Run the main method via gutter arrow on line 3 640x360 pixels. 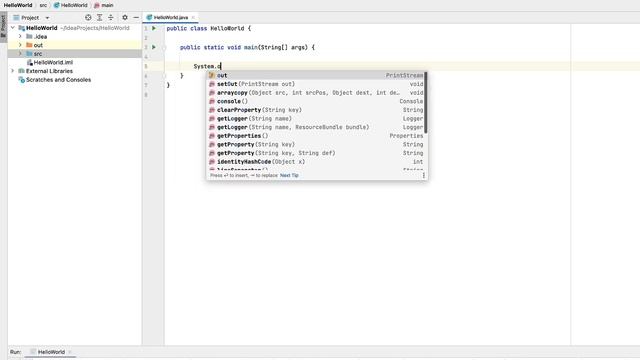(x=154, y=47)
